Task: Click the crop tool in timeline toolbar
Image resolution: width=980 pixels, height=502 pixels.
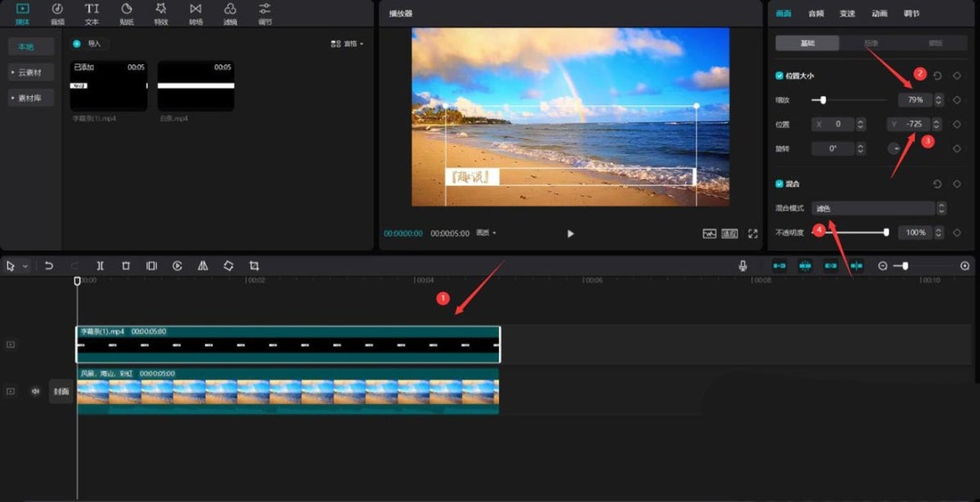Action: click(x=254, y=266)
